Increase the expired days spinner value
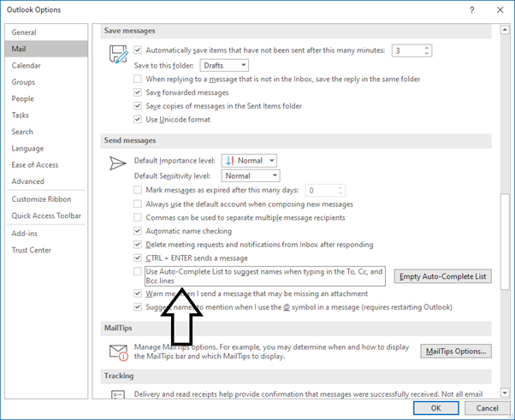 click(340, 188)
